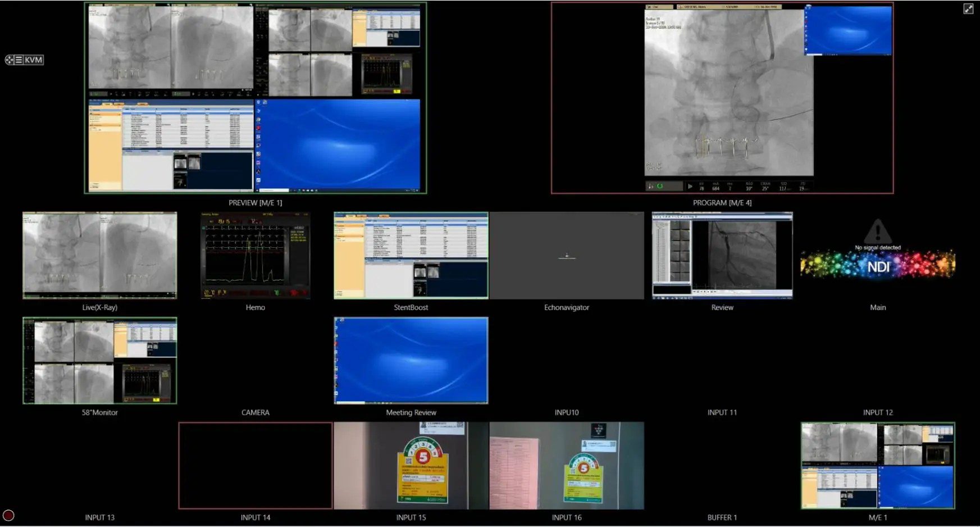Choose the StentBoost source thumbnail

[411, 255]
